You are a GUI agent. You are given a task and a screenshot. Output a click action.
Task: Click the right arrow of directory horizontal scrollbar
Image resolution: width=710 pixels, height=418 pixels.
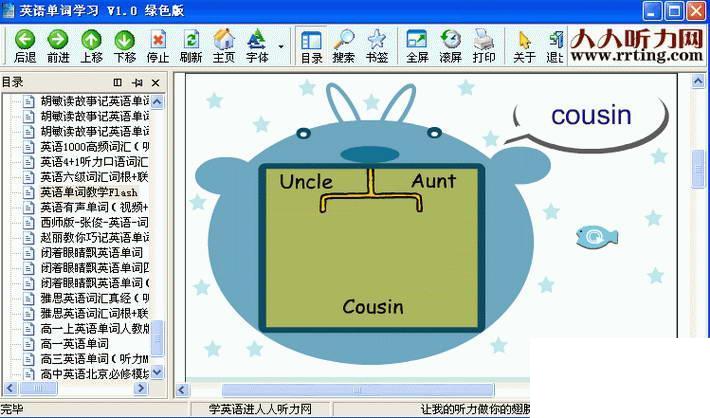pyautogui.click(x=141, y=388)
